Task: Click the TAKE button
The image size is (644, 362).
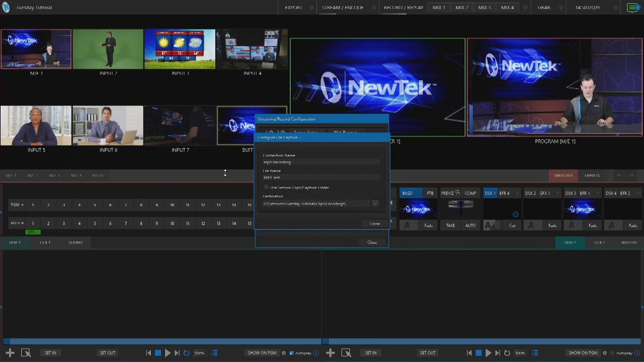Action: click(x=450, y=225)
